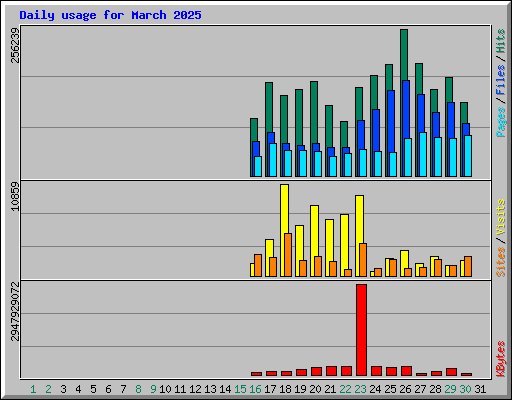The width and height of the screenshot is (512, 400).
Task: Click the orange Sites bar for day 23
Action: click(363, 260)
